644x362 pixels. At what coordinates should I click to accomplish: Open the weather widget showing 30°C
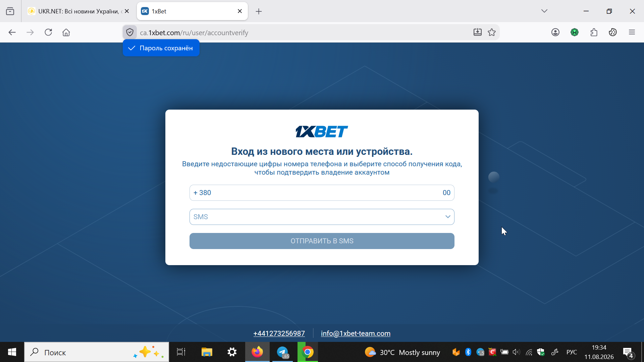pyautogui.click(x=402, y=352)
